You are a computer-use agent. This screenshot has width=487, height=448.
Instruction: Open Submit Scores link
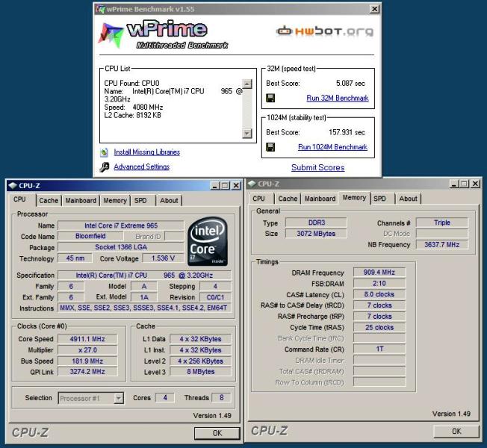click(x=317, y=168)
